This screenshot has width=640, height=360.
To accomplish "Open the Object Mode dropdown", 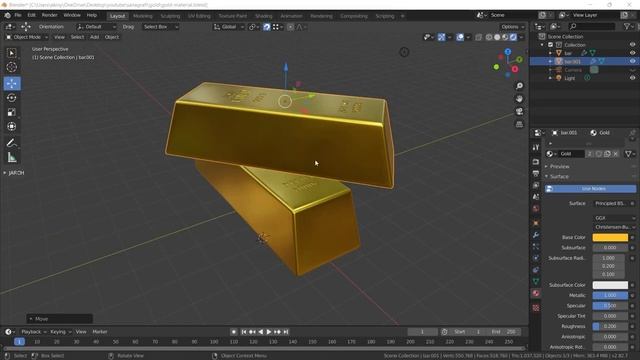I will pos(27,37).
